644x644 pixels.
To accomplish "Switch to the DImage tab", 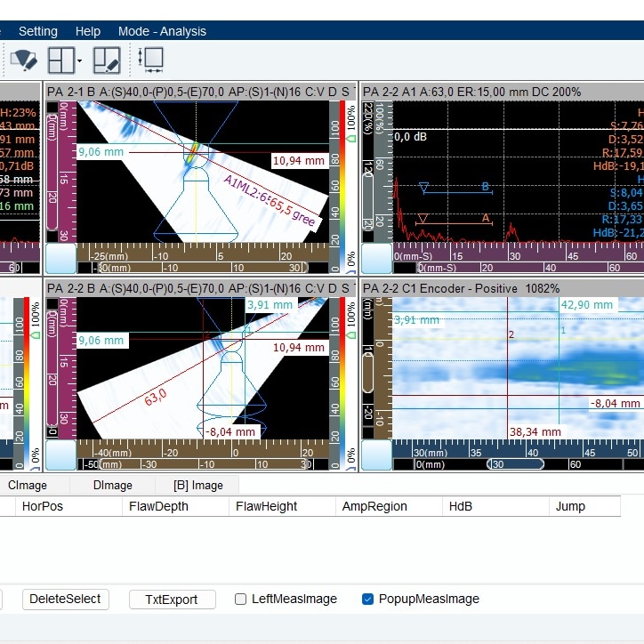I will [113, 486].
